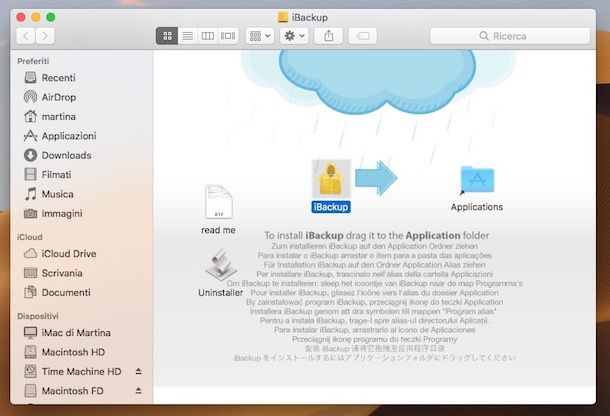
Task: Switch to gallery view
Action: (228, 36)
